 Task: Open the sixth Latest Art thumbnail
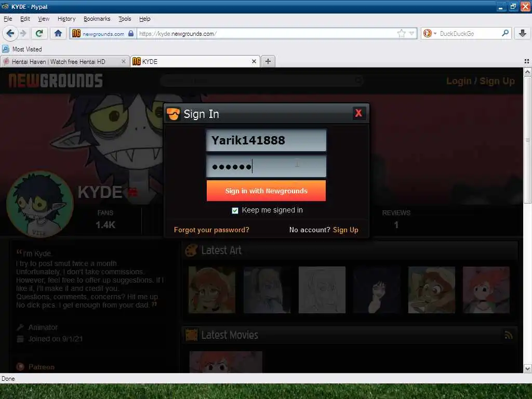[x=486, y=290]
